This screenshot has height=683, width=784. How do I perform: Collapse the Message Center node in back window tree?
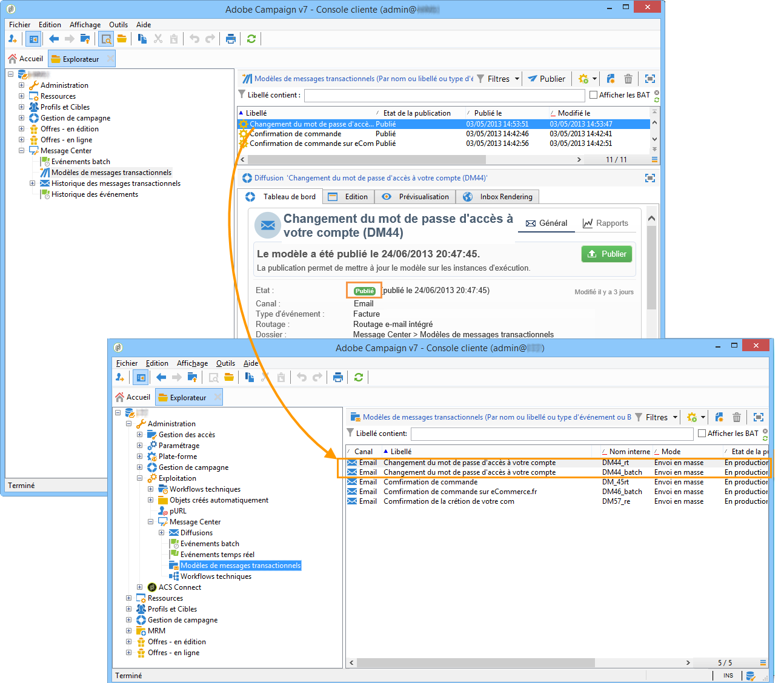[x=22, y=151]
